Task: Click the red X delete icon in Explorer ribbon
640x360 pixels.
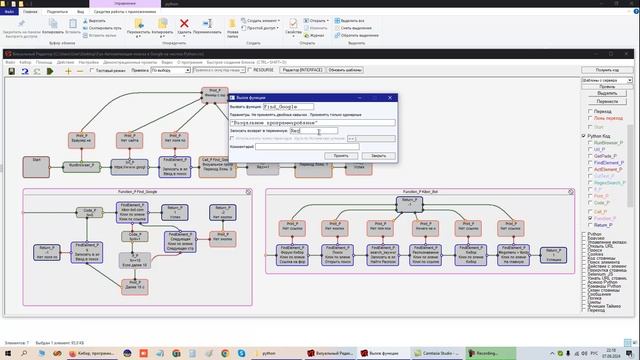Action: [x=184, y=24]
